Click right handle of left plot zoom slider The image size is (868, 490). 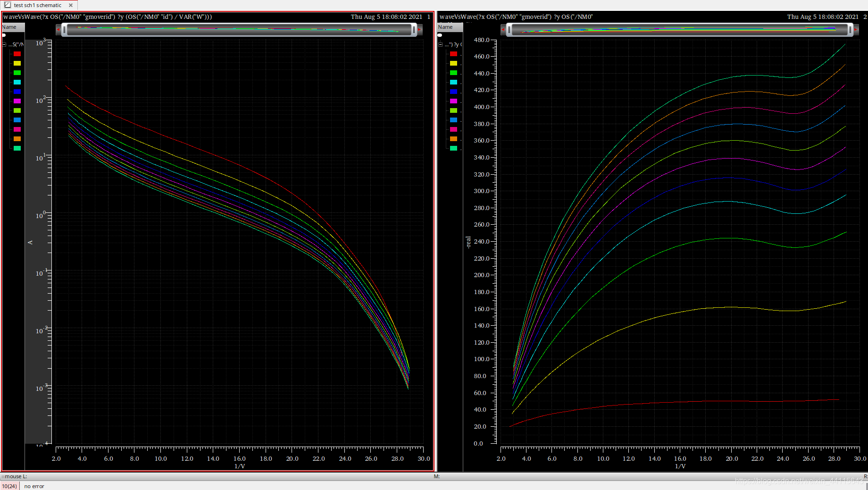pos(414,30)
